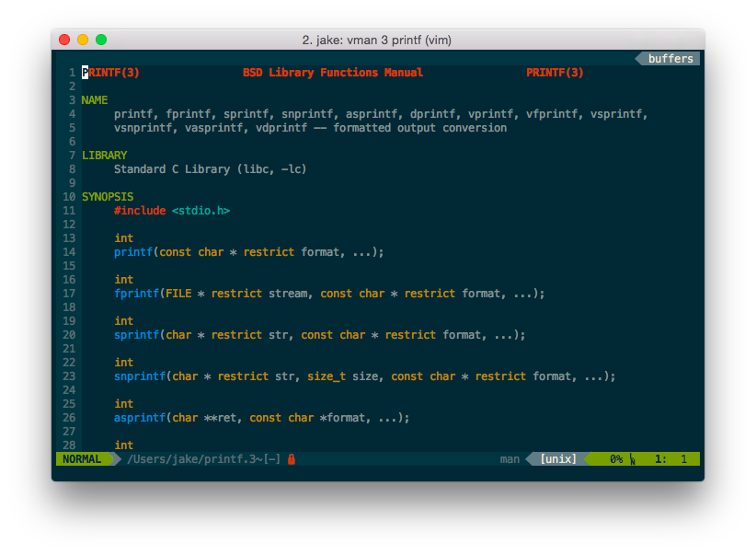Place cursor on PRINTF(3) at top left
Screen dimensions: 756x555
(110, 73)
